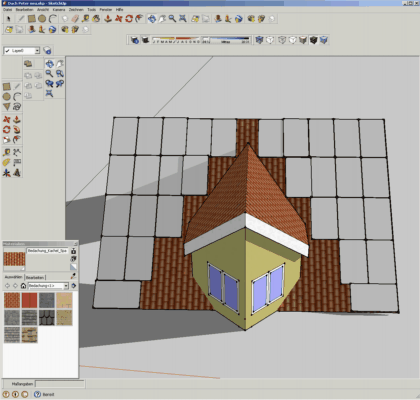
Task: Go back in the materials browser
Action: click(x=7, y=286)
